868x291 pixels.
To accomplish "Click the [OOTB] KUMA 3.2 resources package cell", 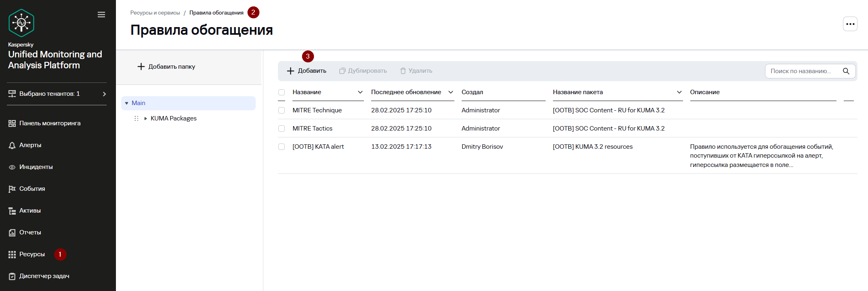I will pos(593,147).
